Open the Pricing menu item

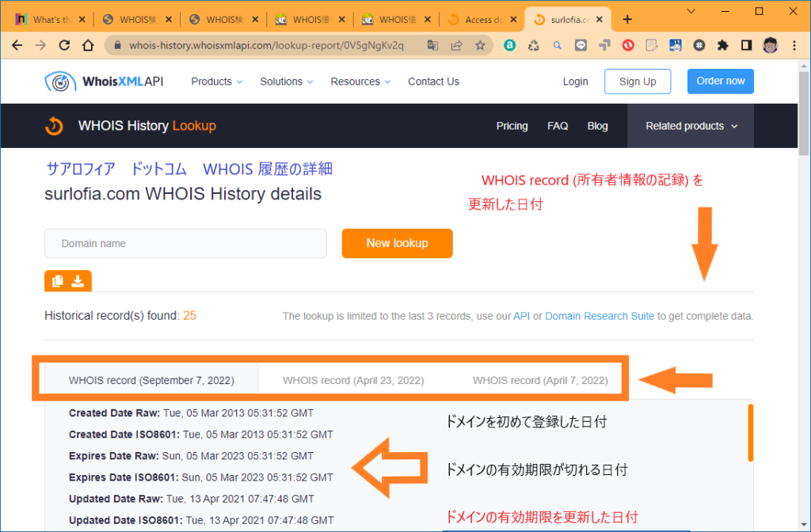[512, 125]
